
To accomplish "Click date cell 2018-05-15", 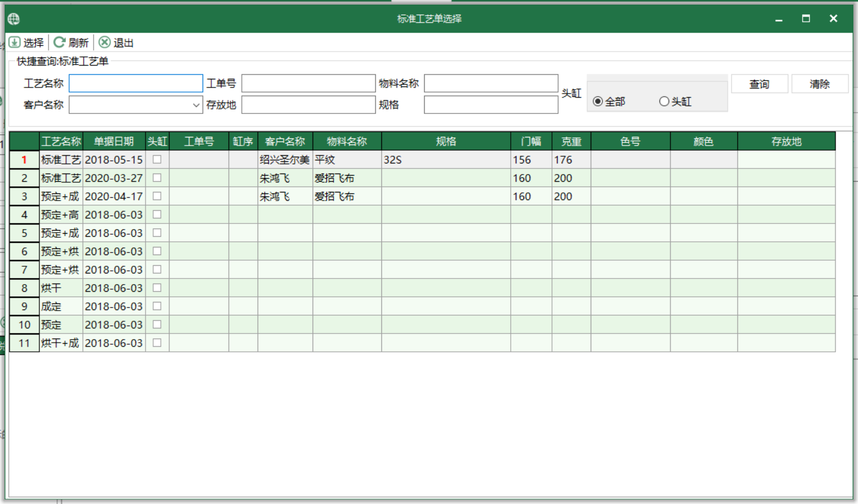I will click(x=114, y=160).
